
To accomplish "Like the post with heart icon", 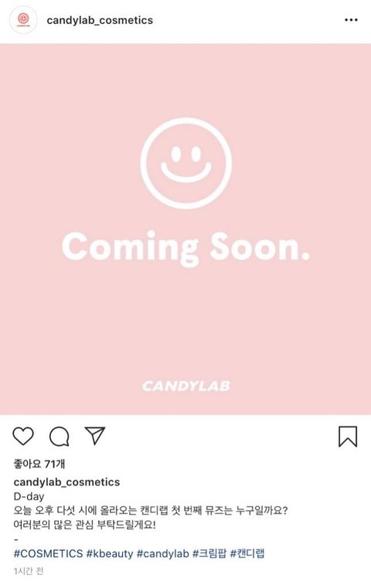I will [x=23, y=436].
